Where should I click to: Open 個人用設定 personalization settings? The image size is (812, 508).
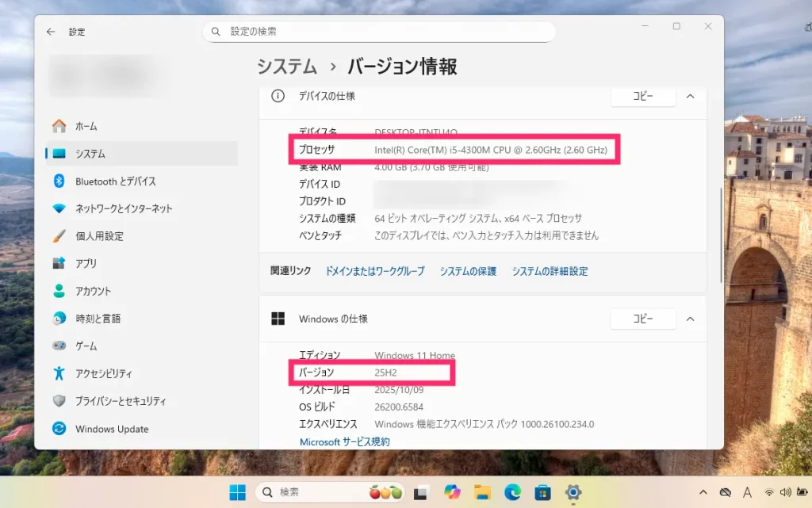[x=99, y=236]
